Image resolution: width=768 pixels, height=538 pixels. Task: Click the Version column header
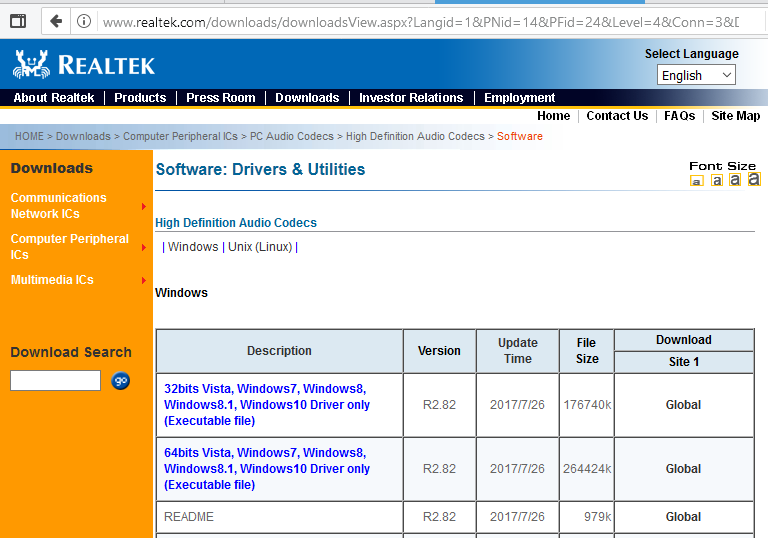tap(439, 351)
